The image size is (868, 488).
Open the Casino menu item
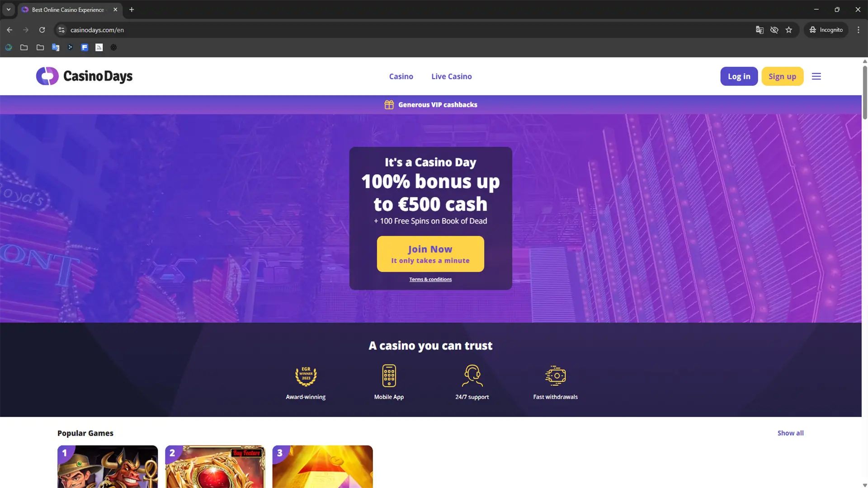[401, 76]
